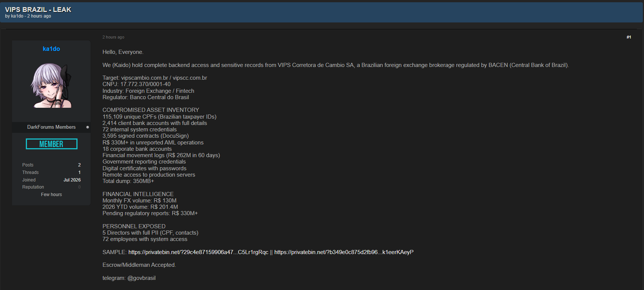
Task: Click the 'Industry: Foreign Exchange / Fintech' line
Action: [148, 91]
